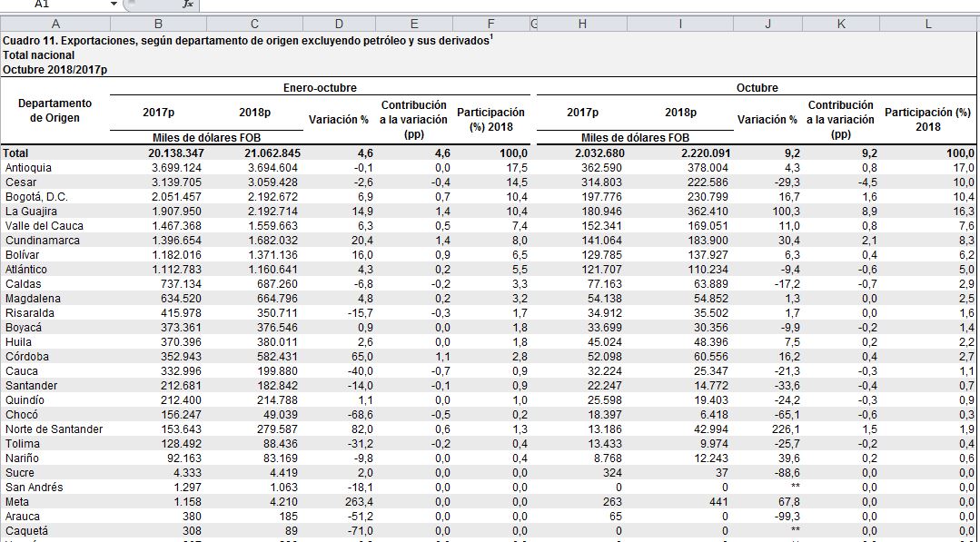Select Meta 263,4 variation cell
The width and height of the screenshot is (980, 542).
click(339, 502)
